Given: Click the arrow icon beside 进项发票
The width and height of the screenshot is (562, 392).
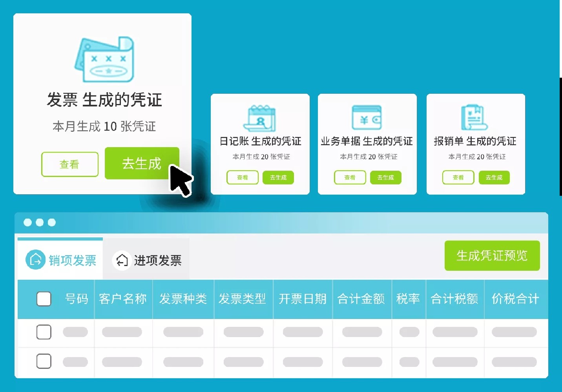Looking at the screenshot, I should 122,260.
